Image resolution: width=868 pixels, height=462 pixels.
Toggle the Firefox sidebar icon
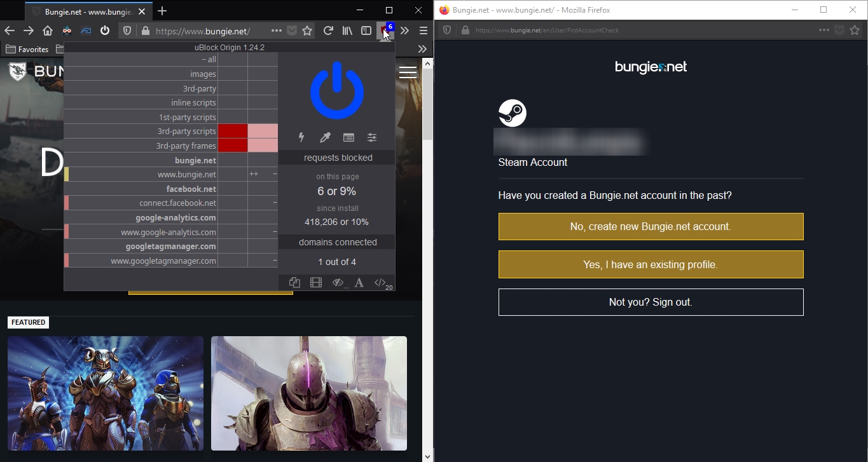tap(366, 31)
